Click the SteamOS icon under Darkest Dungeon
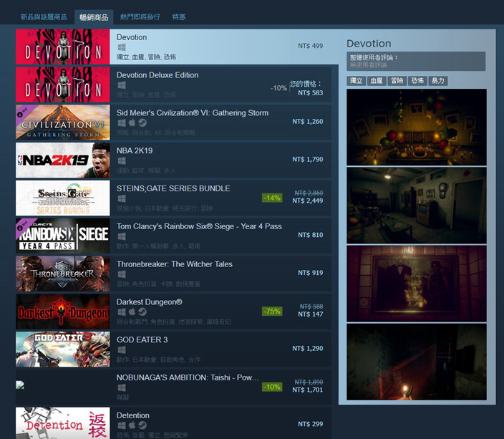The image size is (504, 439). (142, 312)
